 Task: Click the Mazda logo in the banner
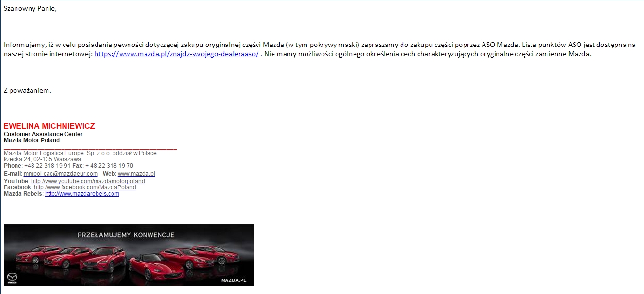[x=11, y=279]
